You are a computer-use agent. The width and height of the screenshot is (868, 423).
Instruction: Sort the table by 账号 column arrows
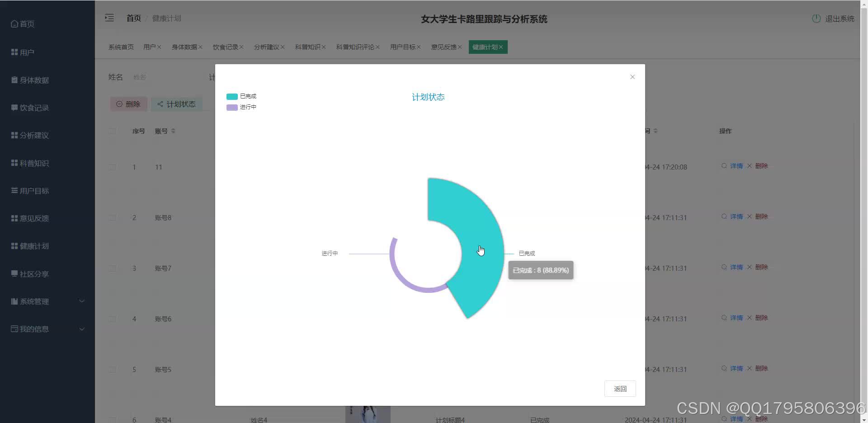point(173,131)
